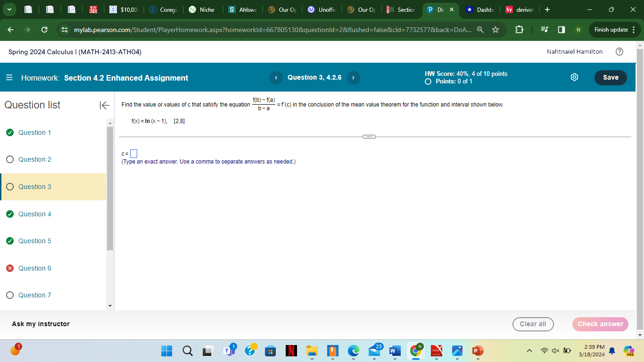644x362 pixels.
Task: Open the volume control in system tray
Action: (555, 351)
